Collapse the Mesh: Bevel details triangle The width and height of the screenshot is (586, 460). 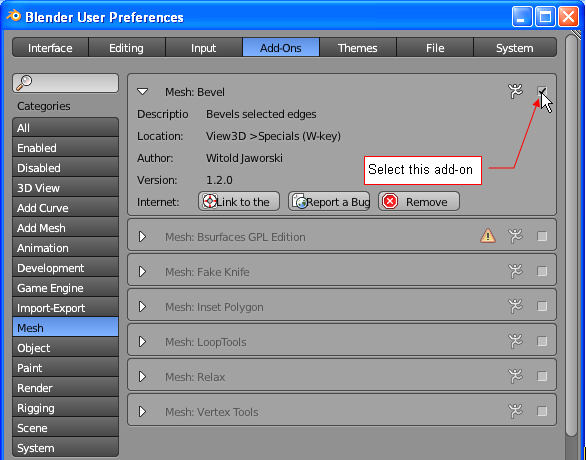[142, 92]
